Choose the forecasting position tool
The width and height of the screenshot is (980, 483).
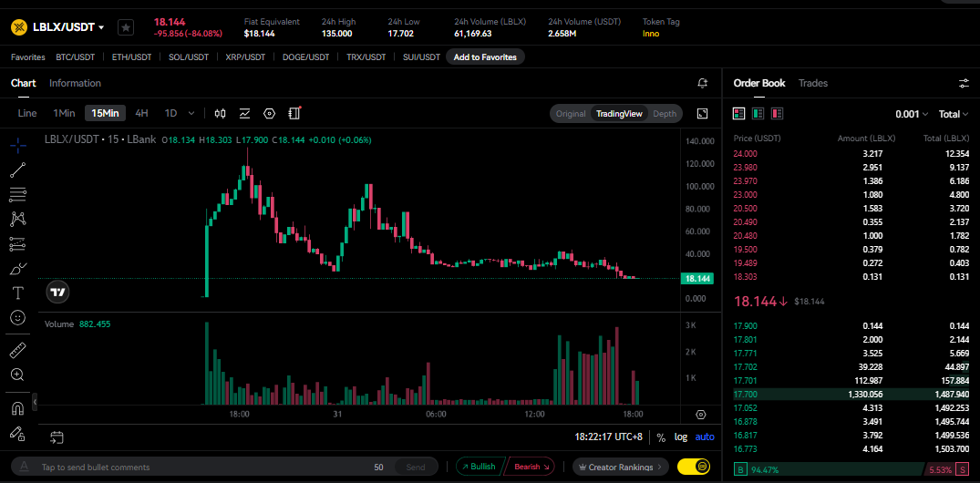[x=18, y=244]
